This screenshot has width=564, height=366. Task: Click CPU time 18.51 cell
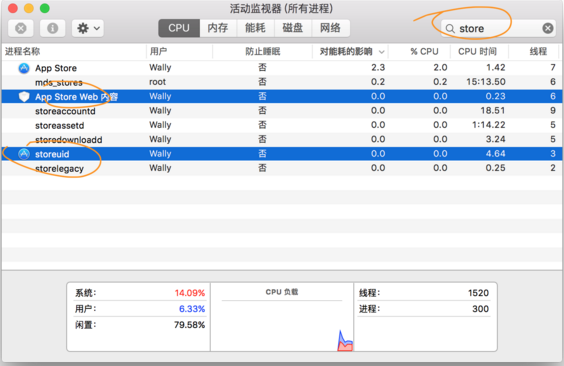point(493,111)
